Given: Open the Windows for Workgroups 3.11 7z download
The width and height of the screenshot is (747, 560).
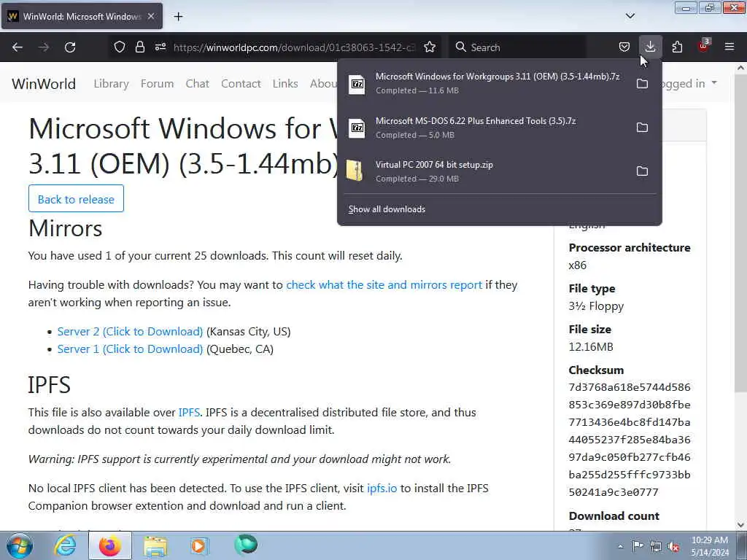Looking at the screenshot, I should [486, 83].
